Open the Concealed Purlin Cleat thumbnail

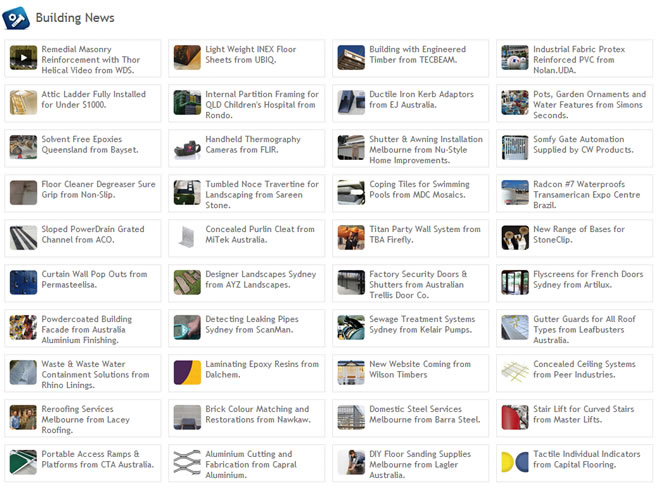(x=187, y=237)
